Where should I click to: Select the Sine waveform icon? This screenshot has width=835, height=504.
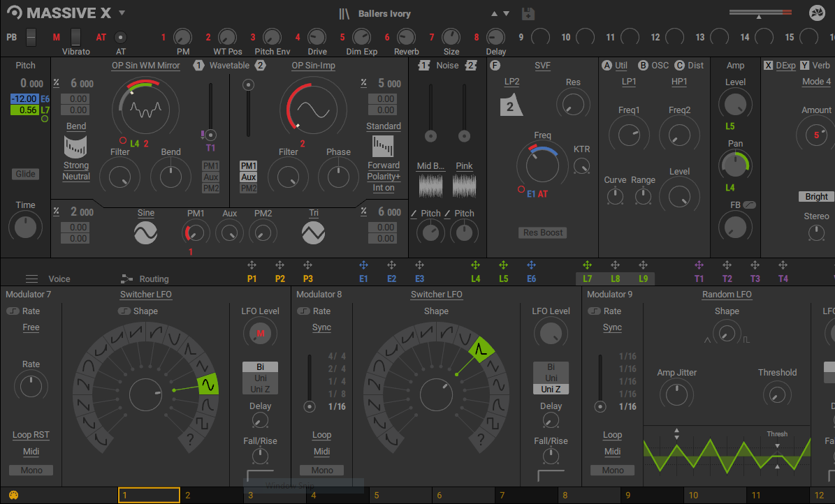click(145, 232)
